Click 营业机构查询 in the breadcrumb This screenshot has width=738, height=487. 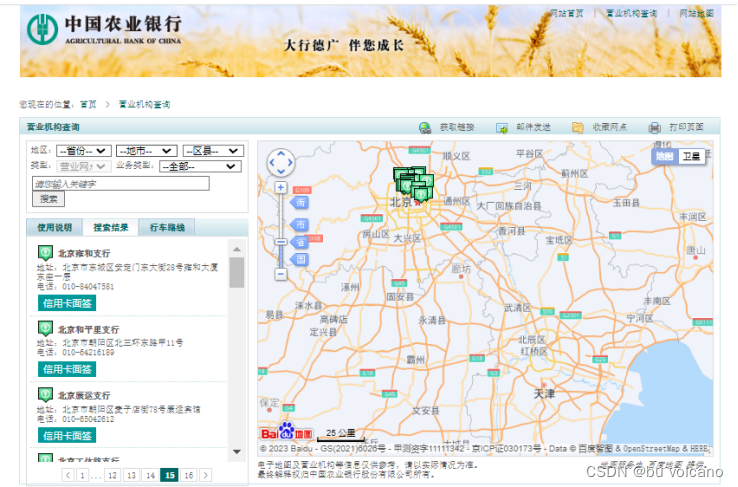tap(144, 104)
